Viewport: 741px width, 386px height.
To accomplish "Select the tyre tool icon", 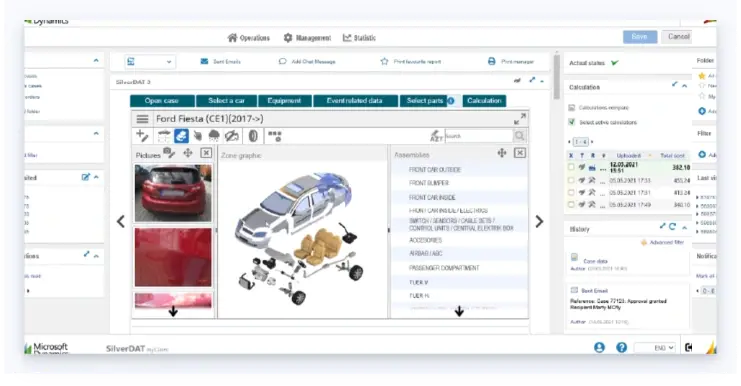I will 253,136.
